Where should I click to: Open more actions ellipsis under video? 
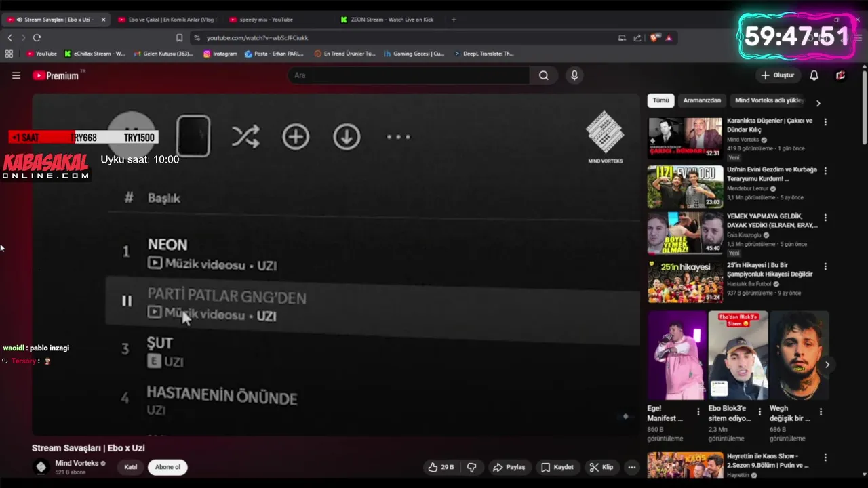[632, 467]
